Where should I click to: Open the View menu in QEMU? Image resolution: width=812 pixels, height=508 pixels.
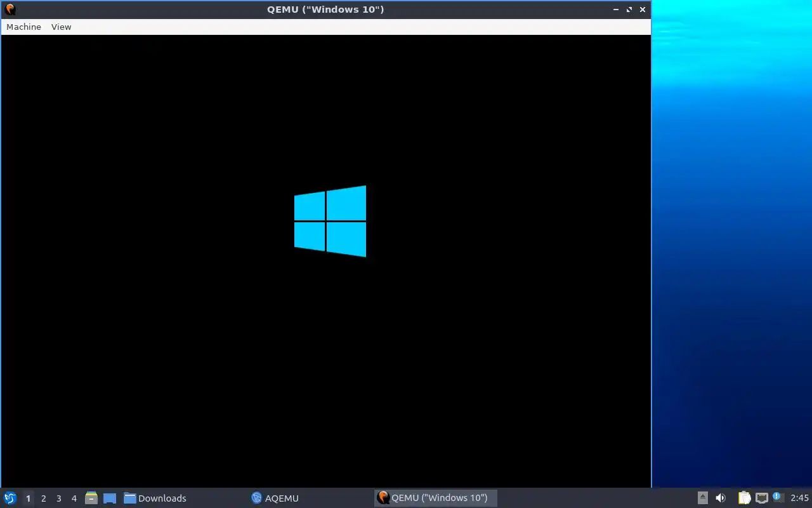62,27
